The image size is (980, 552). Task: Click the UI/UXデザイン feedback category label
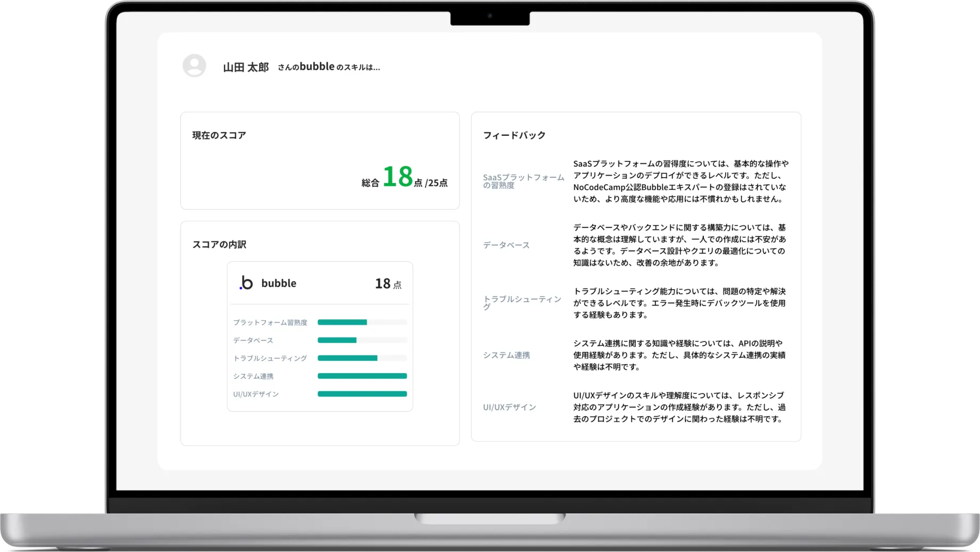[510, 407]
